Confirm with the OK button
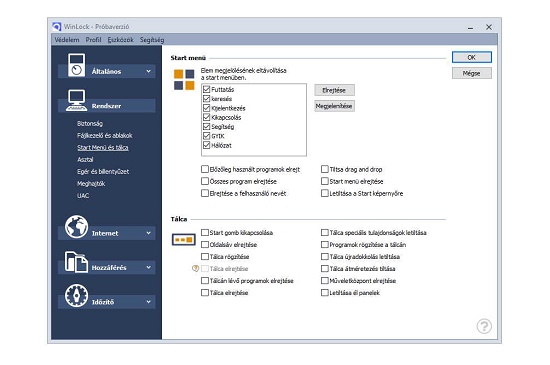550x365 pixels. 472,57
